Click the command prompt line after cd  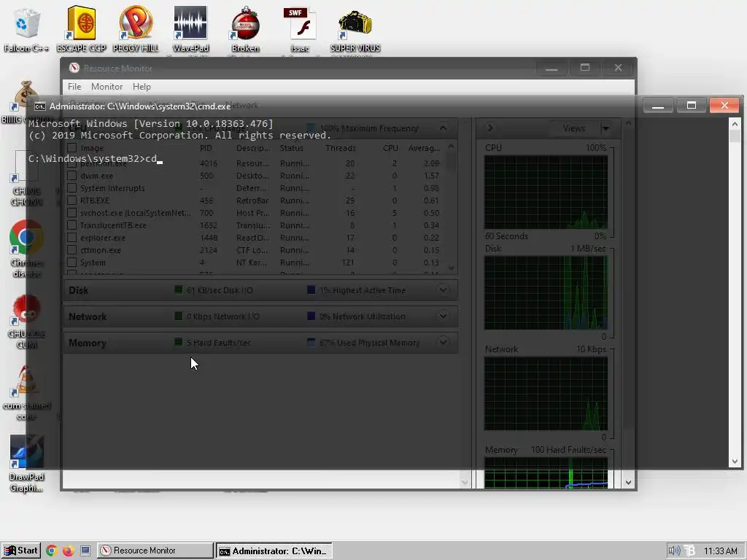[x=160, y=159]
